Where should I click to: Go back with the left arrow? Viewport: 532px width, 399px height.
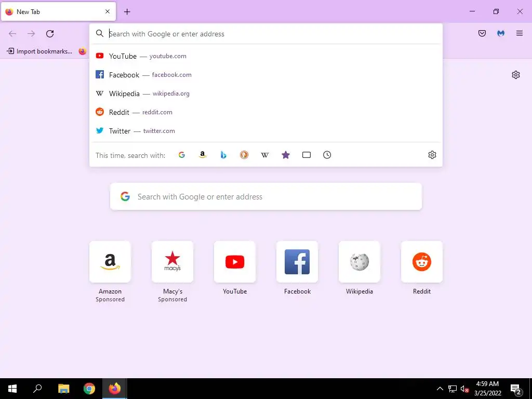pos(12,34)
